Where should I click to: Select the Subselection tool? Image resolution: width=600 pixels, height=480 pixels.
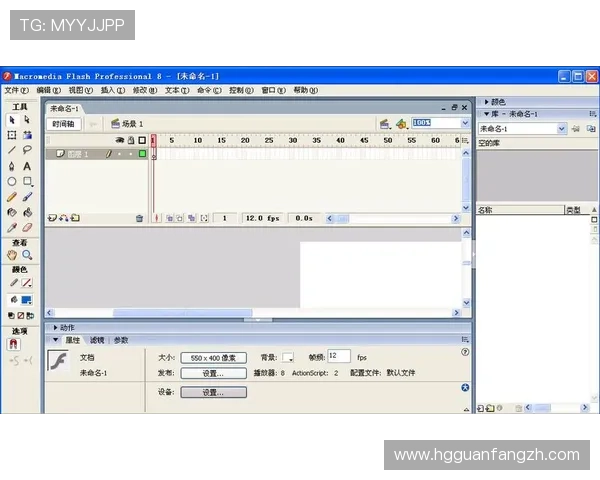tap(27, 120)
